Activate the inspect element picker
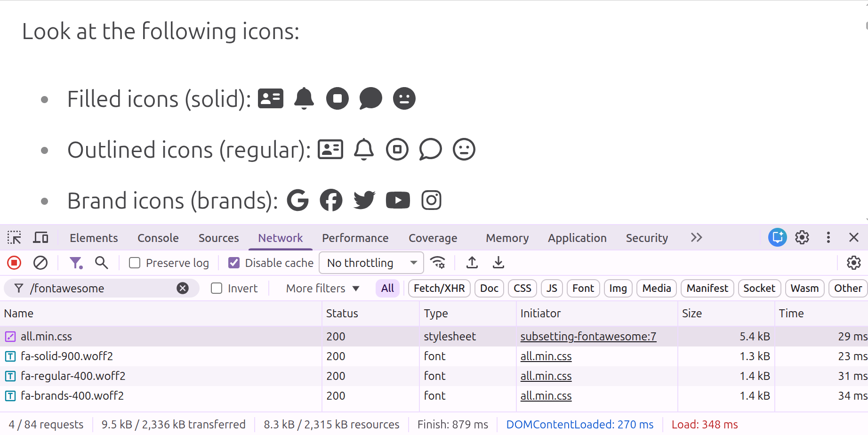Screen dimensions: 868x435 click(x=14, y=238)
